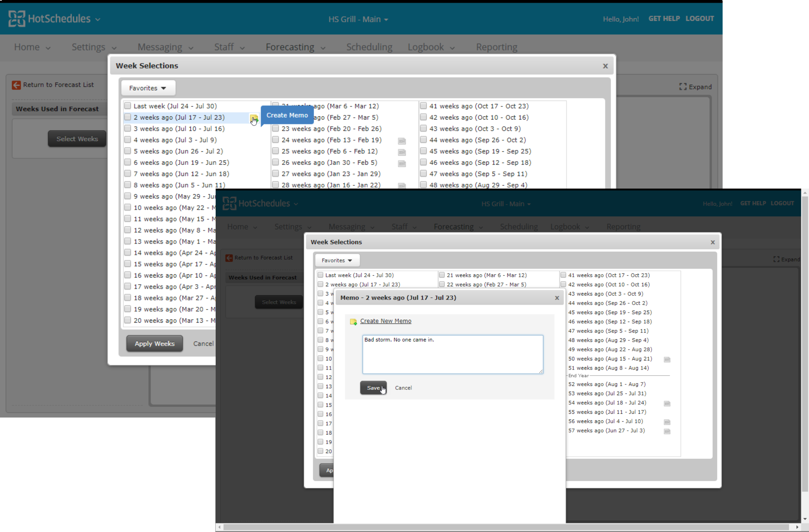Click the memo text area

[x=452, y=354]
